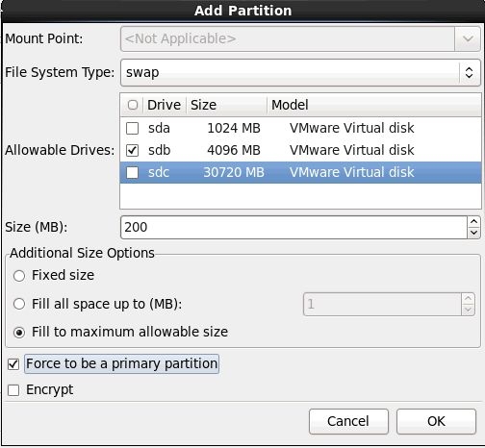This screenshot has height=448, width=485.
Task: Select the 4096 MB size cell
Action: coord(234,150)
